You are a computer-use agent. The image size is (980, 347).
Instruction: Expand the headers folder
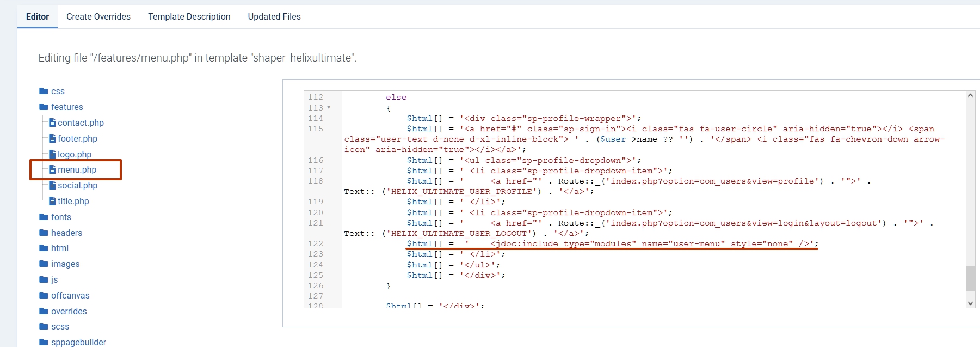(66, 233)
